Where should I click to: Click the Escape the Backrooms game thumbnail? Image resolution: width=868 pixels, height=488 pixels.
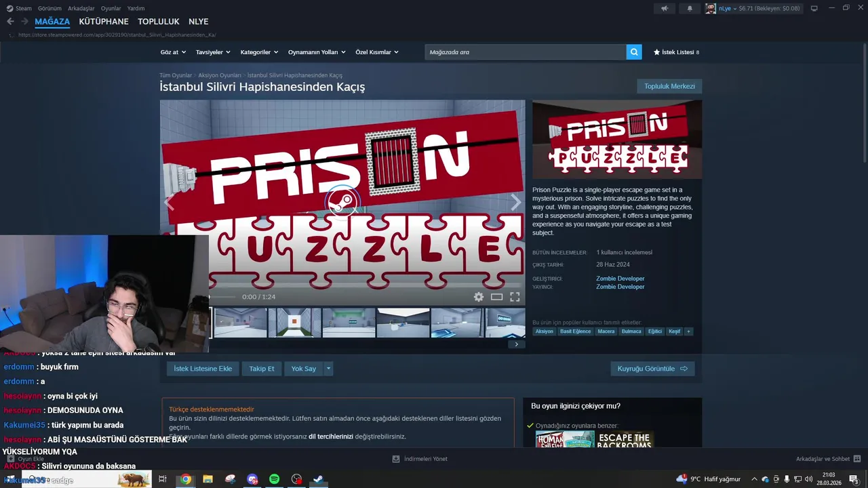tap(625, 440)
